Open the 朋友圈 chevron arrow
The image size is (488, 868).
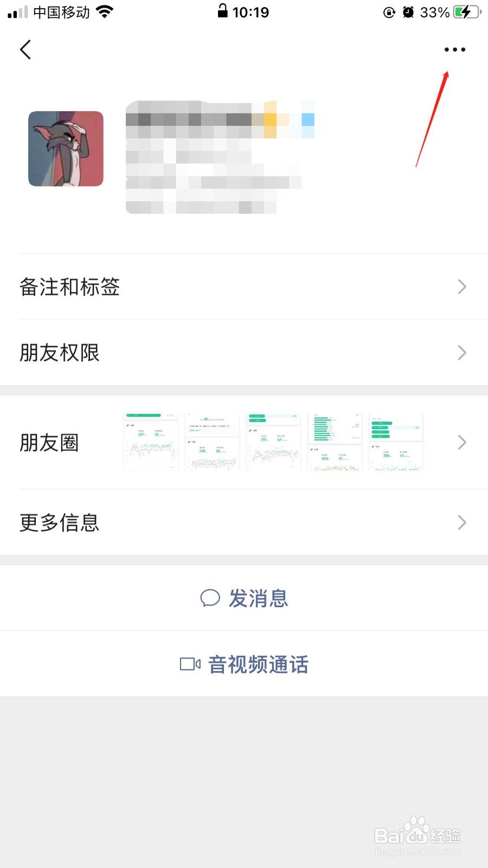point(461,442)
